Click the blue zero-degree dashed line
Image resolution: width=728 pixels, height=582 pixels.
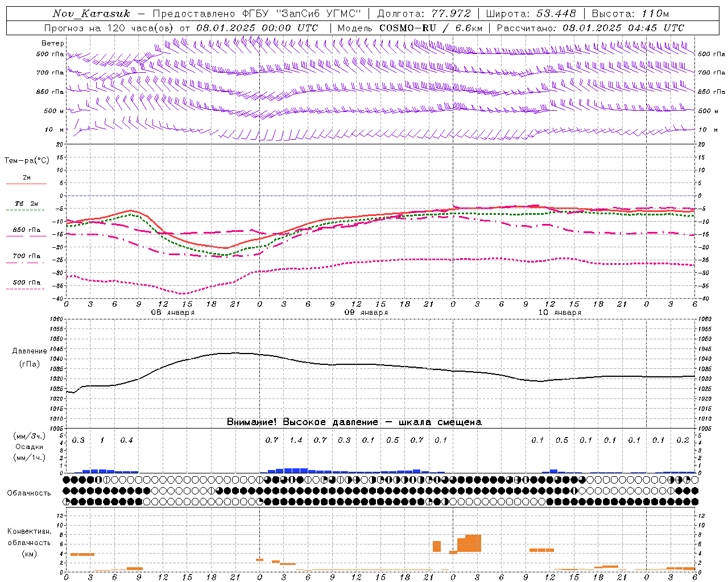(380, 196)
